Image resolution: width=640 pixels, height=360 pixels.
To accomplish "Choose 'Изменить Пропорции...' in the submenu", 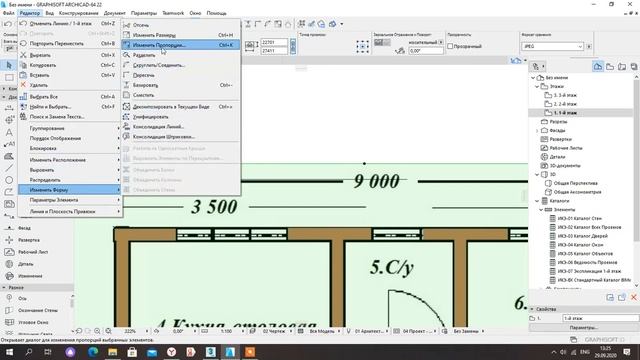I will pos(180,45).
